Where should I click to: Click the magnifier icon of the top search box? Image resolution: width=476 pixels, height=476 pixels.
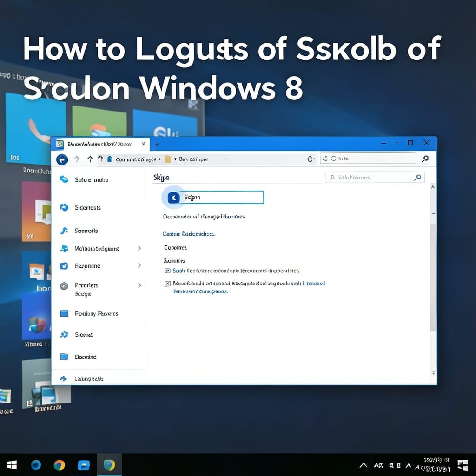click(425, 159)
